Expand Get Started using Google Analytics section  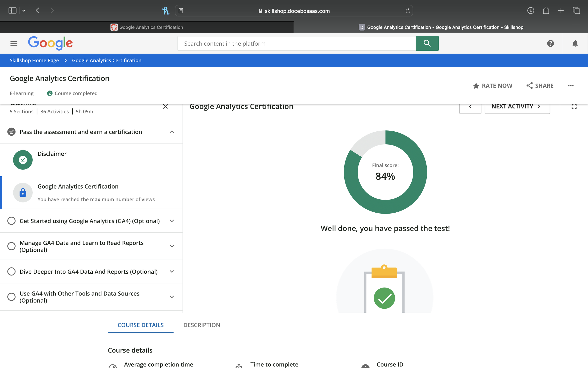click(172, 221)
